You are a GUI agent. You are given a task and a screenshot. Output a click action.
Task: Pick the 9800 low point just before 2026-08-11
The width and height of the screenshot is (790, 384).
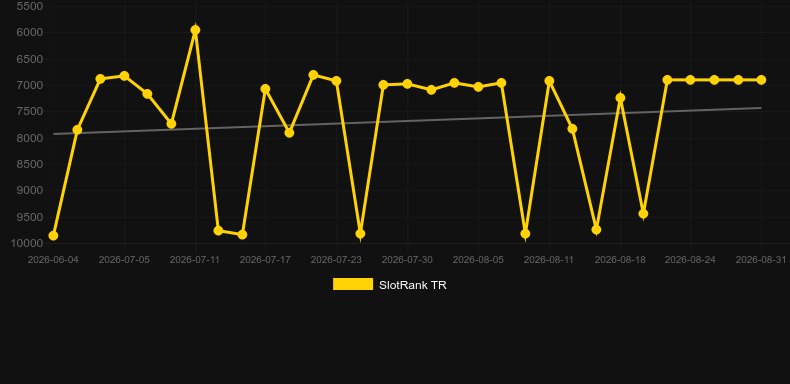525,234
